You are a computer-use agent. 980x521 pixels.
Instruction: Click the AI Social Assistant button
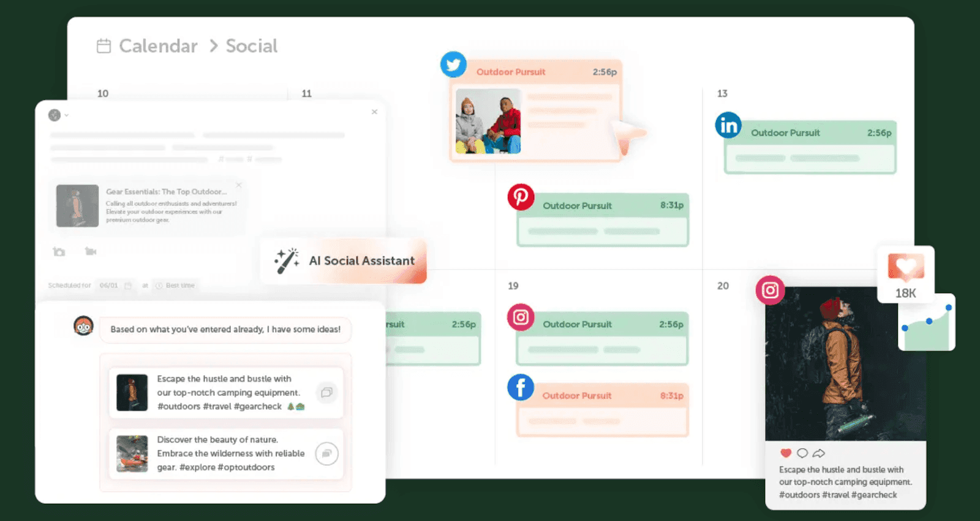344,260
